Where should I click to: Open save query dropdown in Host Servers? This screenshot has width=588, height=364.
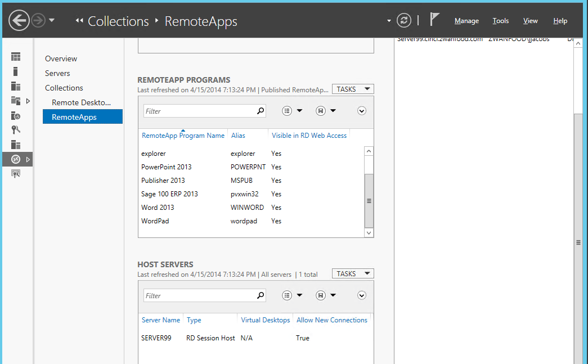(326, 295)
